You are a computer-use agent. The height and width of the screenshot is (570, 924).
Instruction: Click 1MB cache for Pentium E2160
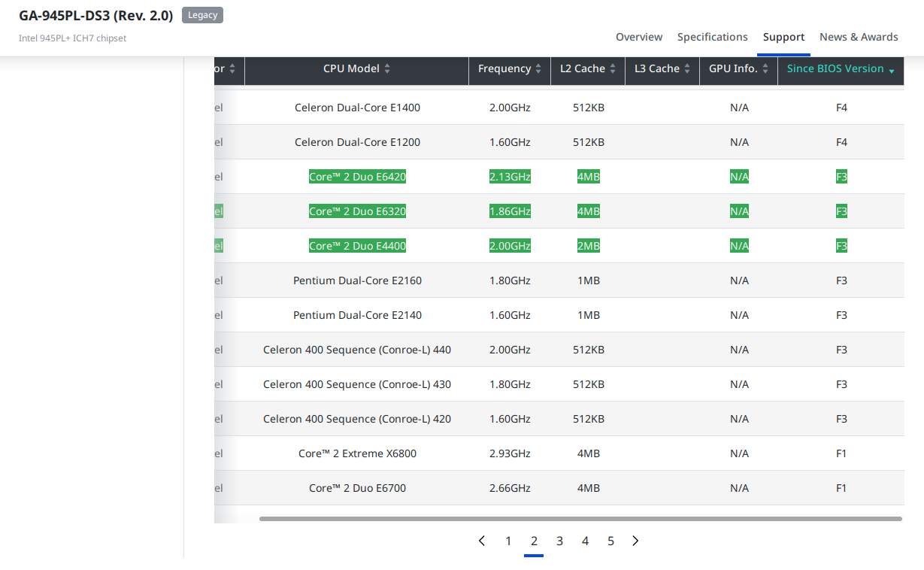tap(589, 280)
